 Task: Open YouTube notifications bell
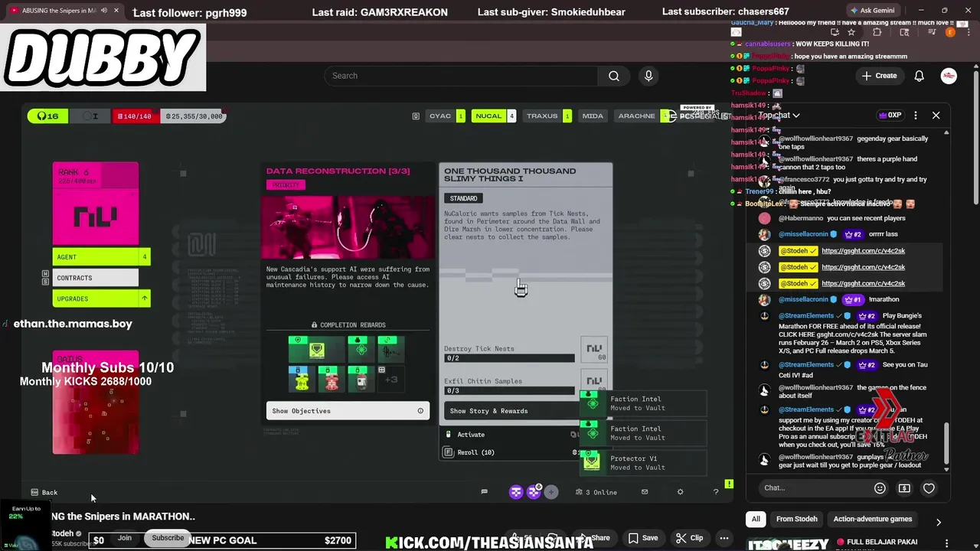coord(920,76)
